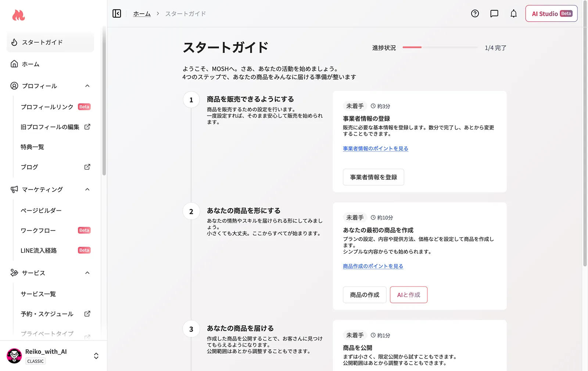The height and width of the screenshot is (371, 588).
Task: Collapse the sidebar with the panel toggle icon
Action: 117,14
